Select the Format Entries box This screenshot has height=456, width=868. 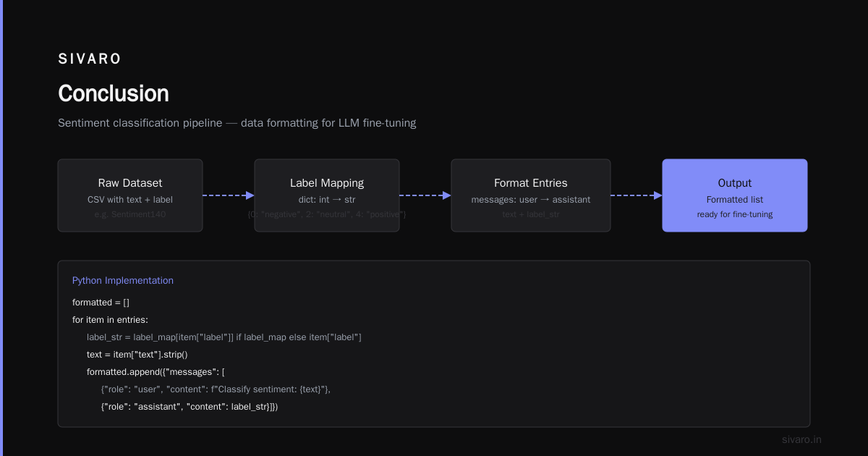(x=531, y=195)
